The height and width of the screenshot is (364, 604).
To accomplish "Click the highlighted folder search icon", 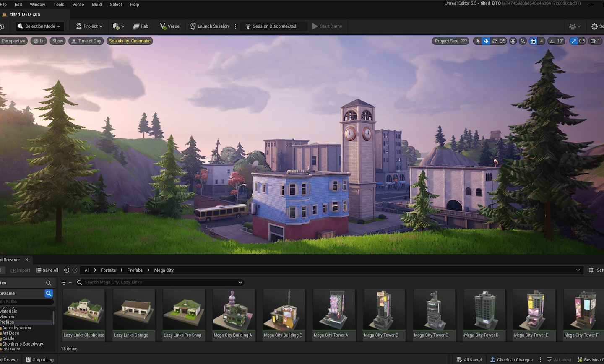I will click(x=49, y=294).
